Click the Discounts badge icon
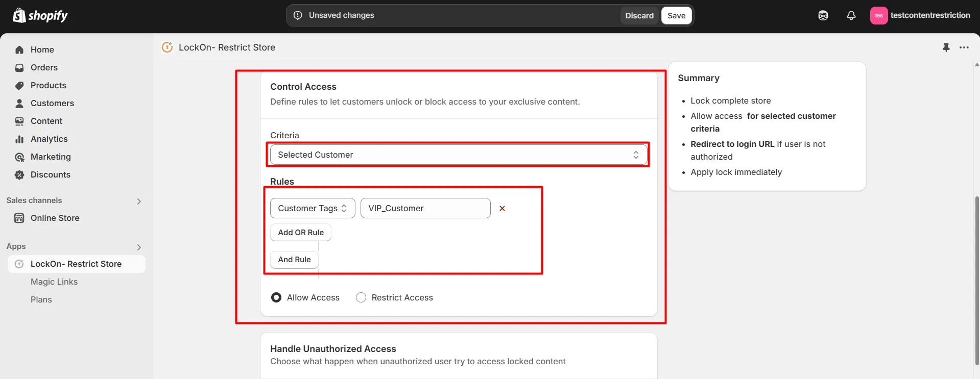980x379 pixels. pos(19,174)
